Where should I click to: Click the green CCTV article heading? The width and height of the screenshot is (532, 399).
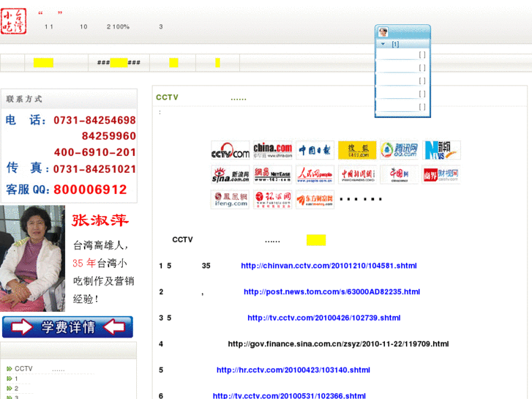(201, 98)
